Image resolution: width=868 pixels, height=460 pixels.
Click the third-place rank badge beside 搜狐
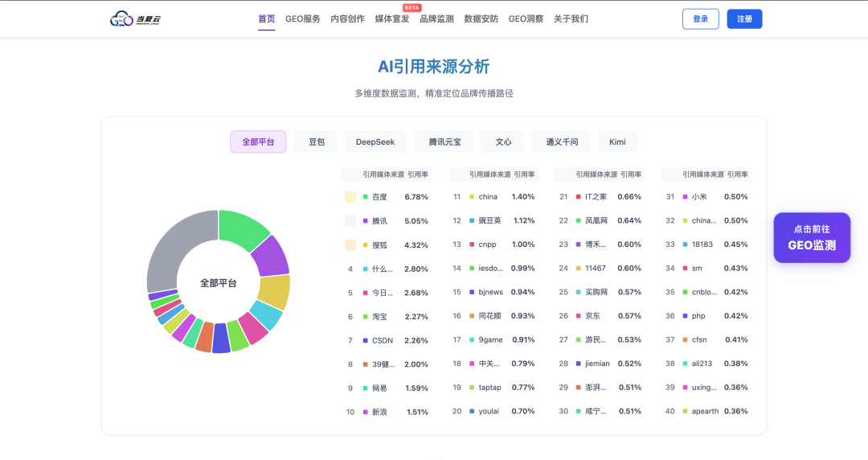350,245
